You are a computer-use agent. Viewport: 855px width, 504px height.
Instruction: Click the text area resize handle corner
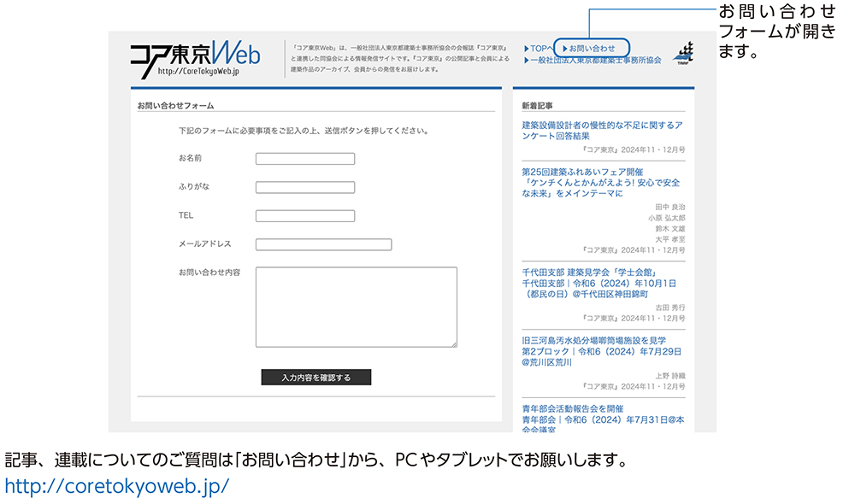point(454,344)
